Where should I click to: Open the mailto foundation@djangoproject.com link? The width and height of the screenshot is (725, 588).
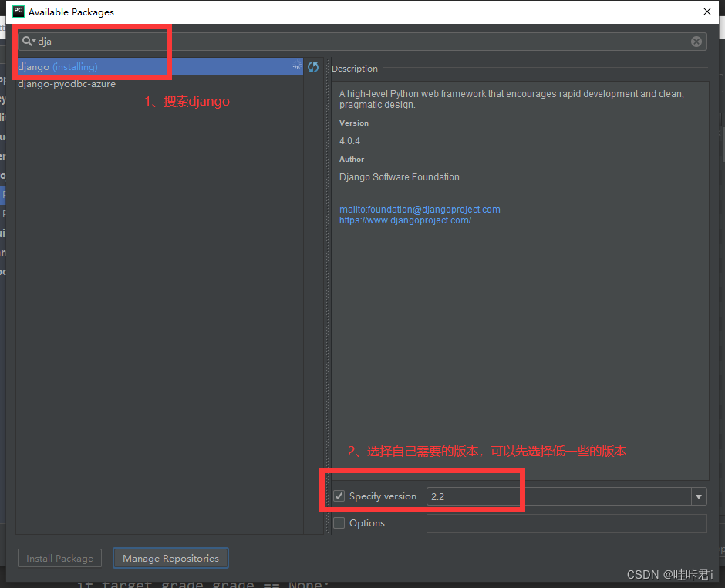[420, 210]
